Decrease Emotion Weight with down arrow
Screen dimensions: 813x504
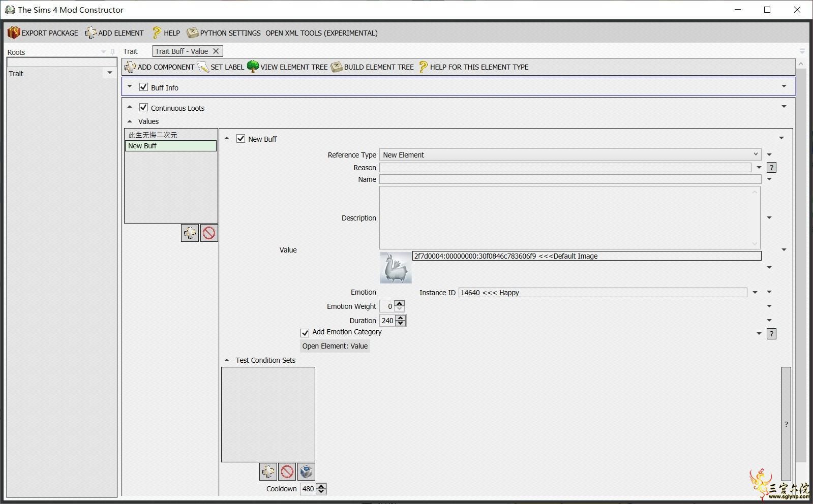(400, 309)
